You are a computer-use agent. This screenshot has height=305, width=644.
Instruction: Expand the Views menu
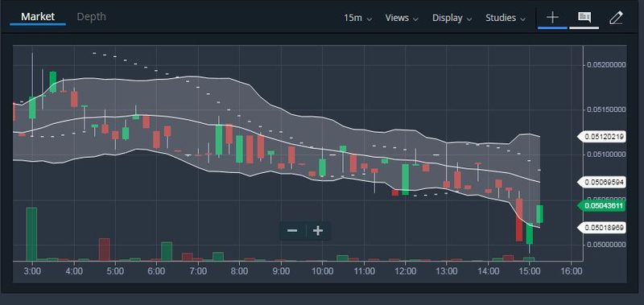(402, 18)
